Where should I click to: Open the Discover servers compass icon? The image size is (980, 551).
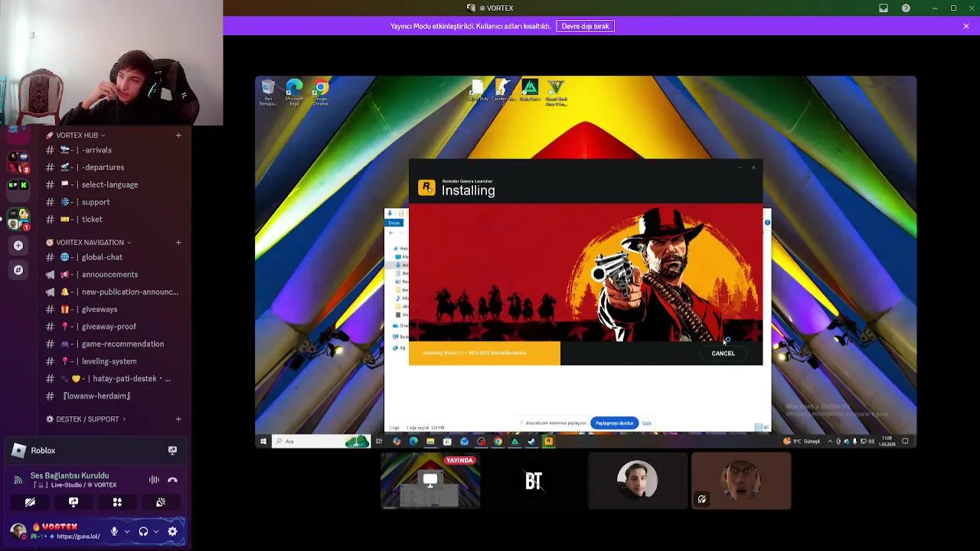(x=18, y=270)
